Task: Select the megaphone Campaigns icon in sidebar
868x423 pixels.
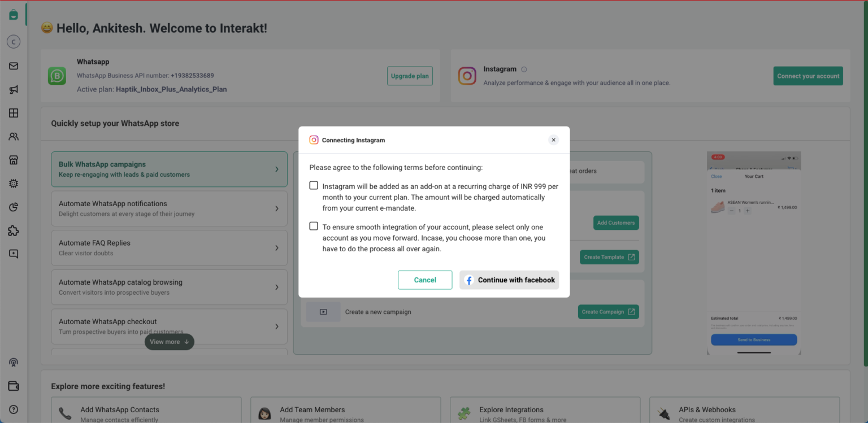Action: click(x=13, y=89)
